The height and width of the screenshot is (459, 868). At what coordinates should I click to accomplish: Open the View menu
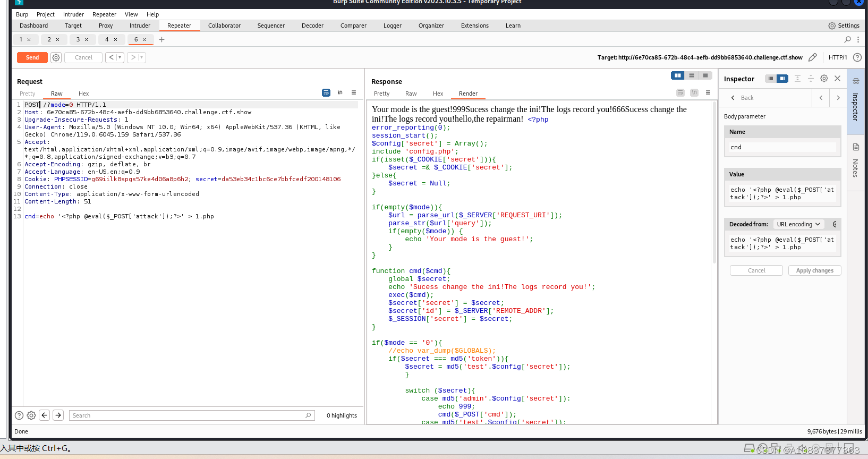(x=131, y=14)
